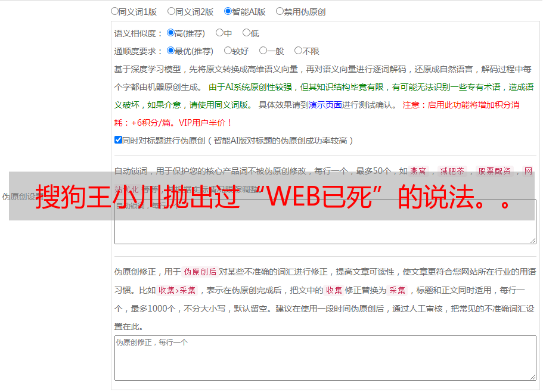The height and width of the screenshot is (392, 543).
Task: Click the 语义相似度 label
Action: 138,33
